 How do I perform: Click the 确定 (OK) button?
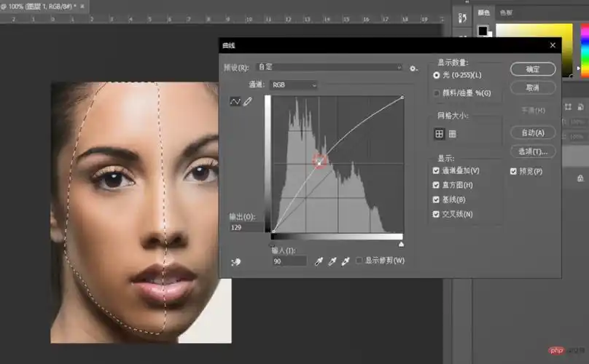coord(532,69)
